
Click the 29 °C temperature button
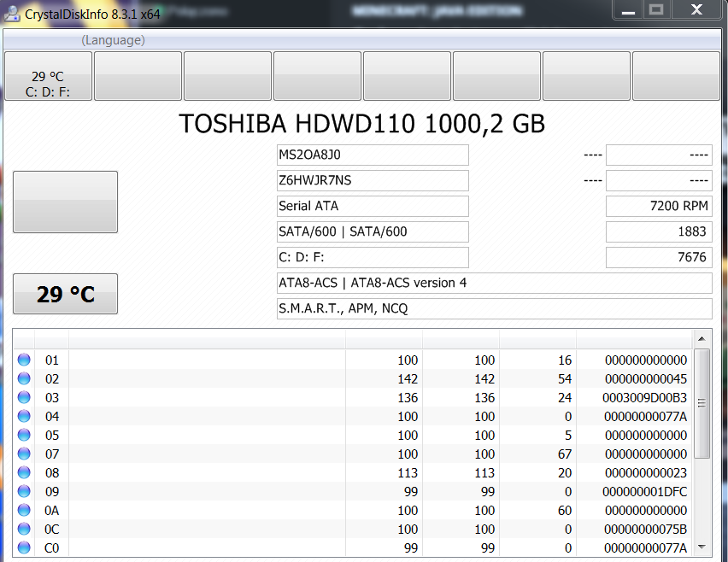pyautogui.click(x=66, y=294)
